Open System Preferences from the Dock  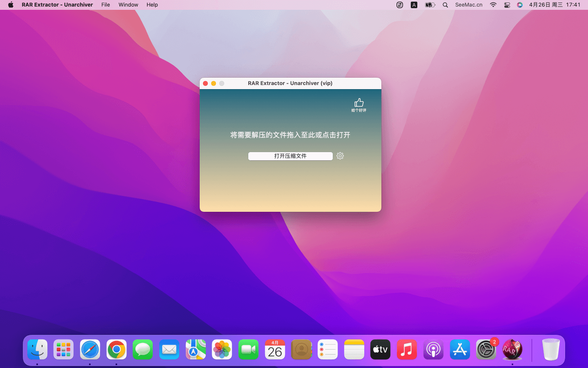[486, 350]
